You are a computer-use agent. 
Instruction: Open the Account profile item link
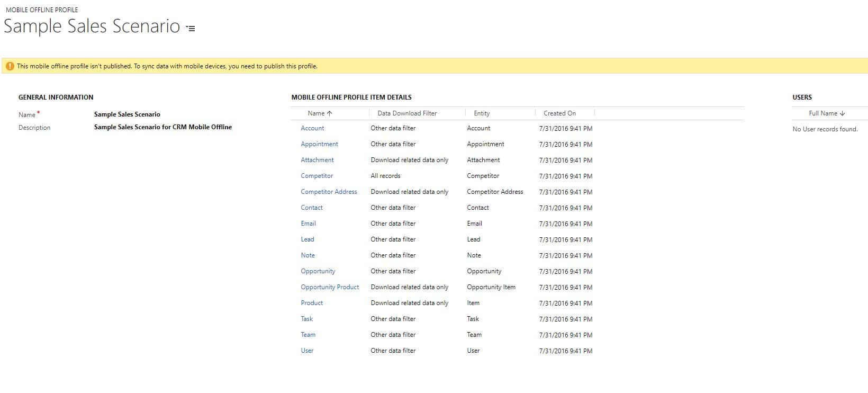pyautogui.click(x=312, y=128)
